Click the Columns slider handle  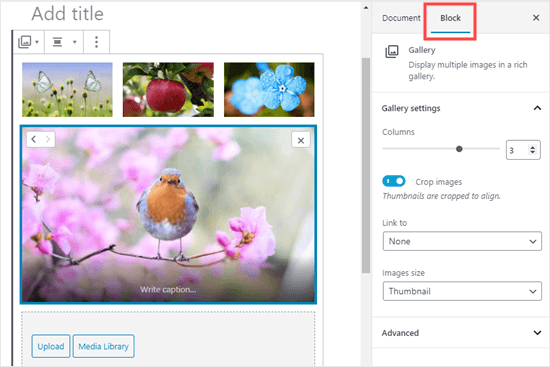pos(459,149)
